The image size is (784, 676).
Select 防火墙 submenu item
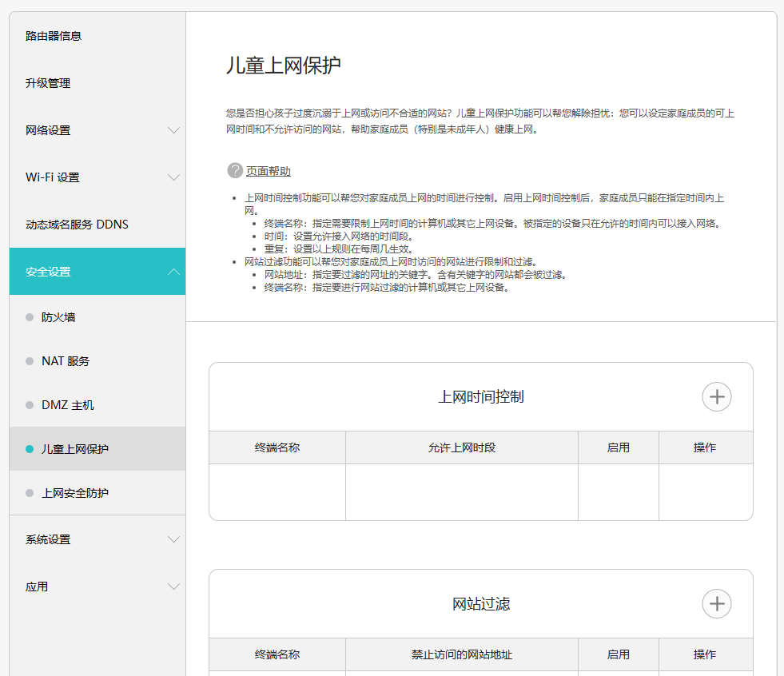58,317
